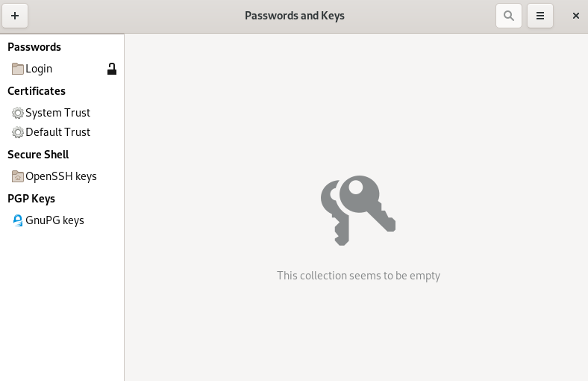Click the plus add-item button
588x381 pixels.
tap(15, 16)
